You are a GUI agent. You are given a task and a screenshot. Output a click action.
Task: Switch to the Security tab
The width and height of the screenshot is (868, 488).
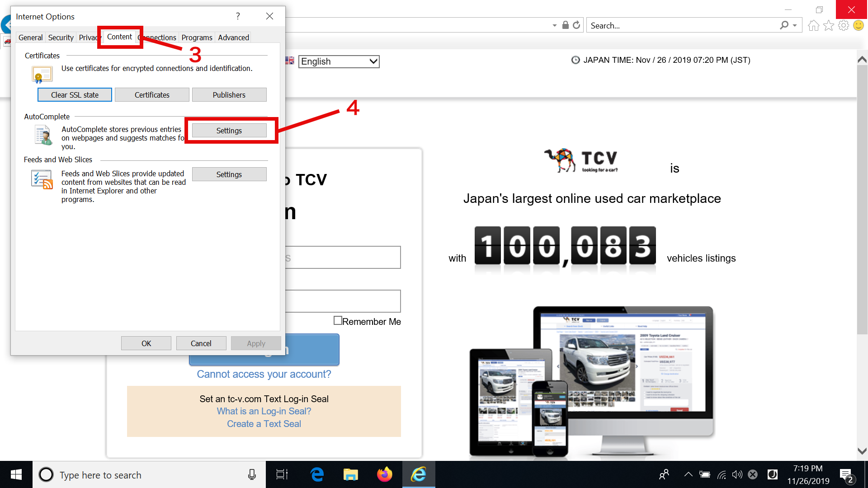[61, 38]
